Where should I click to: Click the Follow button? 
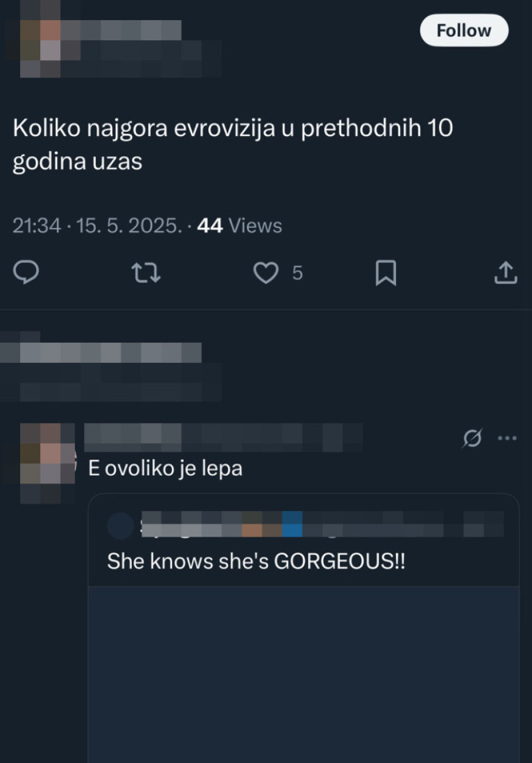click(x=464, y=30)
